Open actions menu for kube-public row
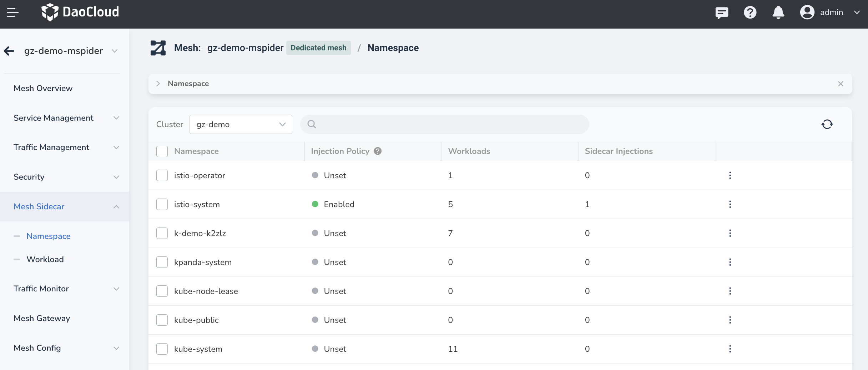The image size is (868, 370). [730, 320]
